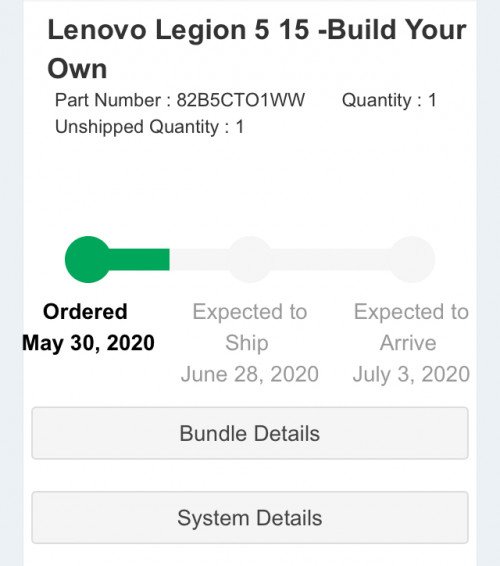The height and width of the screenshot is (566, 500).
Task: Click the Unshipped Quantity : 1 label
Action: click(149, 127)
